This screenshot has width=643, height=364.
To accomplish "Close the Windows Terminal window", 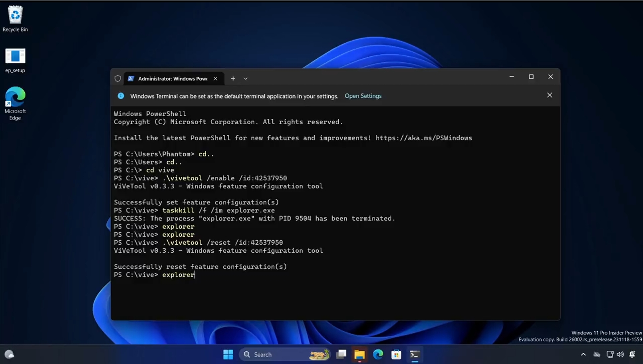I will (550, 77).
